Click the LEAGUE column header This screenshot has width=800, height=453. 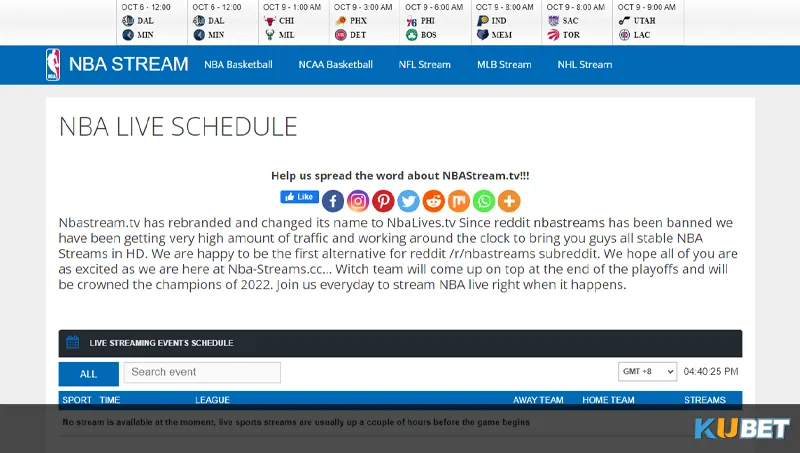[212, 400]
